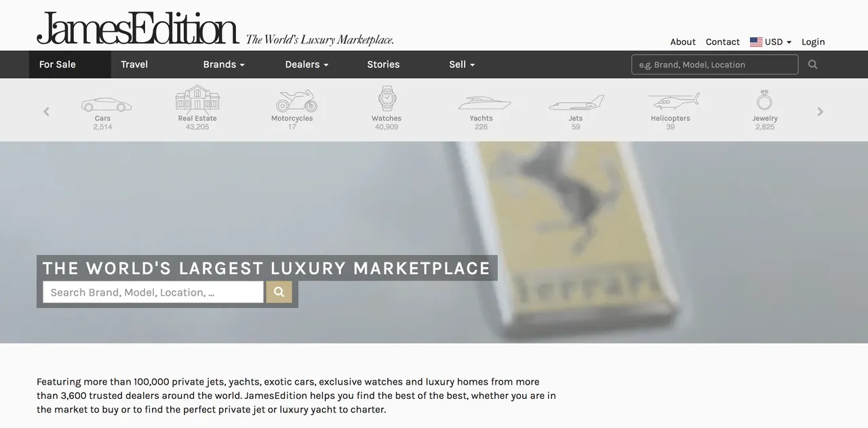Image resolution: width=868 pixels, height=428 pixels.
Task: Open the USD currency selector
Action: coord(770,42)
